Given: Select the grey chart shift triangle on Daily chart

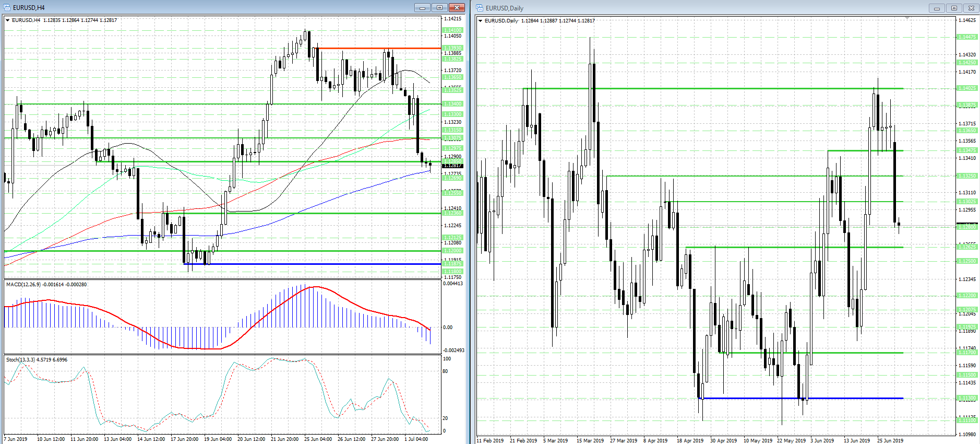Looking at the screenshot, I should tap(907, 18).
